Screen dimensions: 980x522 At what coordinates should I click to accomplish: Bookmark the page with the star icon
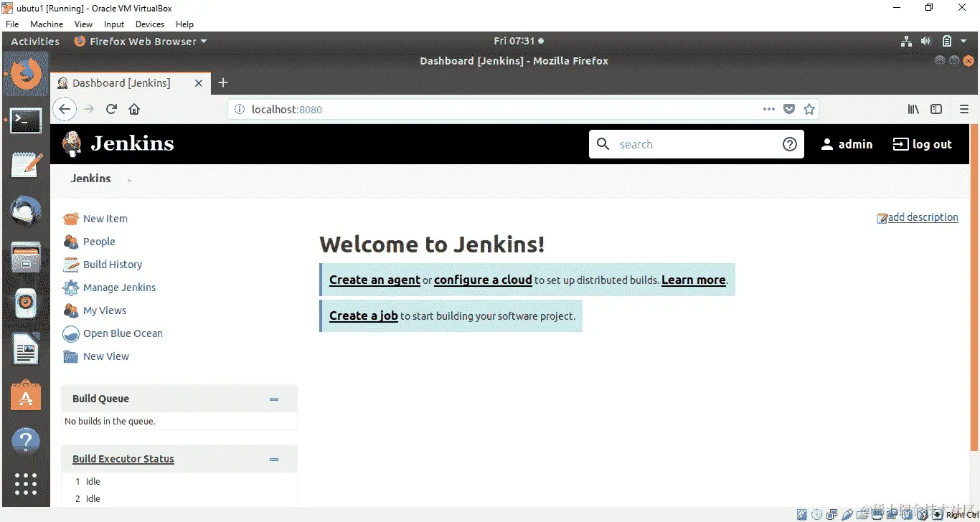809,109
